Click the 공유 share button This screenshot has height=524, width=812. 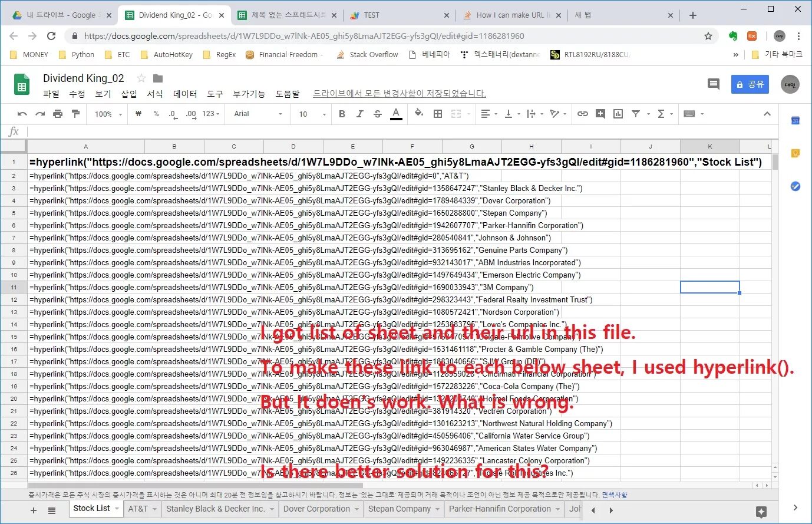[x=750, y=84]
